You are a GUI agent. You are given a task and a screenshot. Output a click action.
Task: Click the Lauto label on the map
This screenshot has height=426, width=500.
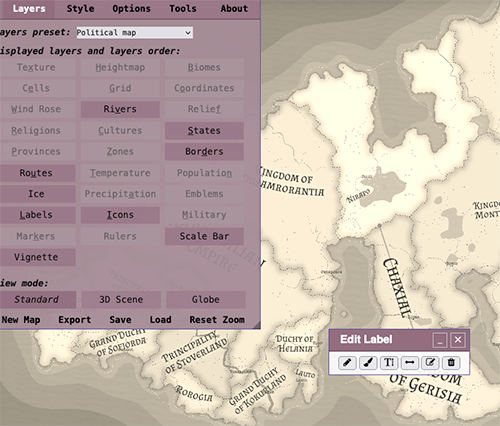click(x=305, y=373)
